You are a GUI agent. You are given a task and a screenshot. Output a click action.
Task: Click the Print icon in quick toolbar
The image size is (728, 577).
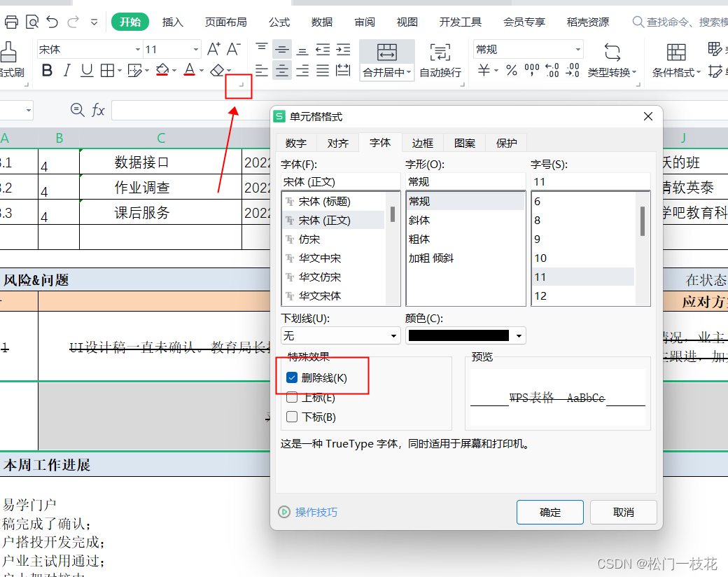point(11,22)
